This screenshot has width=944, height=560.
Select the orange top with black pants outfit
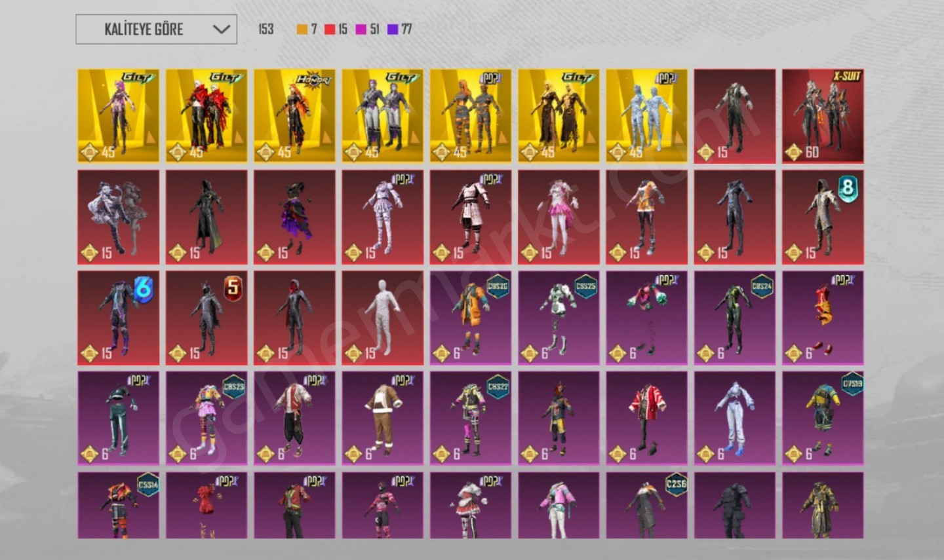pos(646,217)
